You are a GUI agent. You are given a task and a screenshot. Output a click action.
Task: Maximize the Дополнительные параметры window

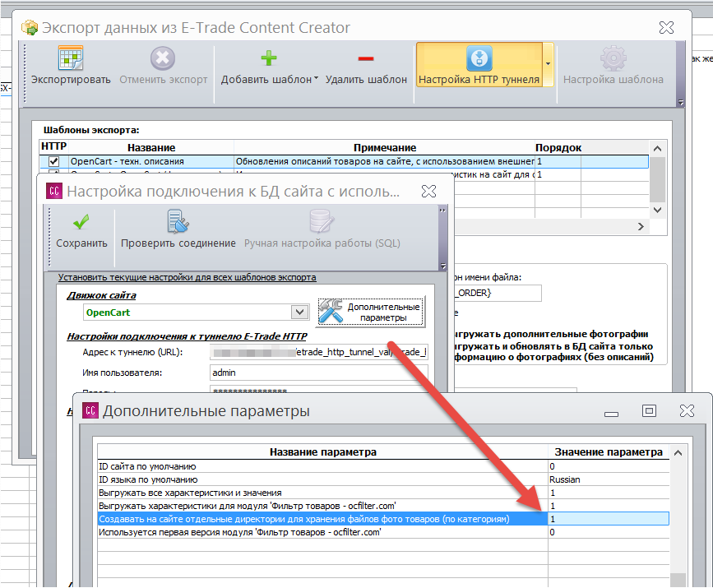click(649, 411)
